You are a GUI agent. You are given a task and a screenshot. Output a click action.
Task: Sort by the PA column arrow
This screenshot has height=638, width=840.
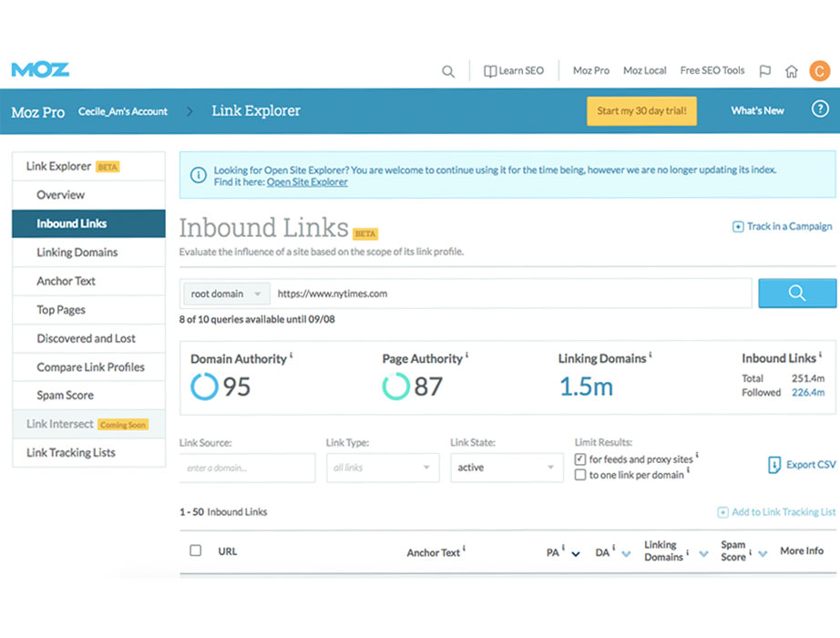pyautogui.click(x=576, y=553)
